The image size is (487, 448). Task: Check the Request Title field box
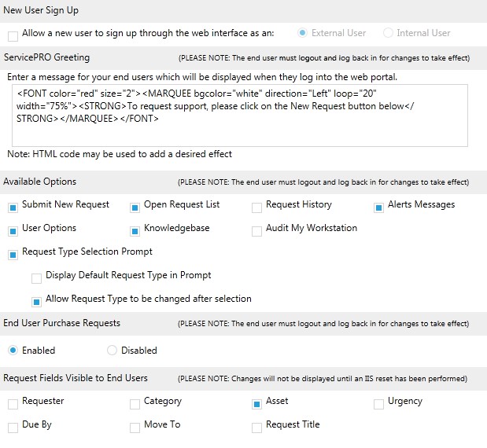tap(256, 428)
